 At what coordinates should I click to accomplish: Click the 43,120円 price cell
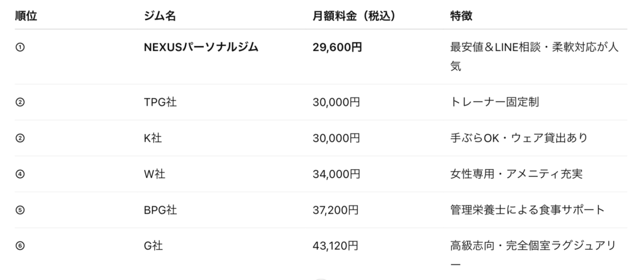(336, 246)
